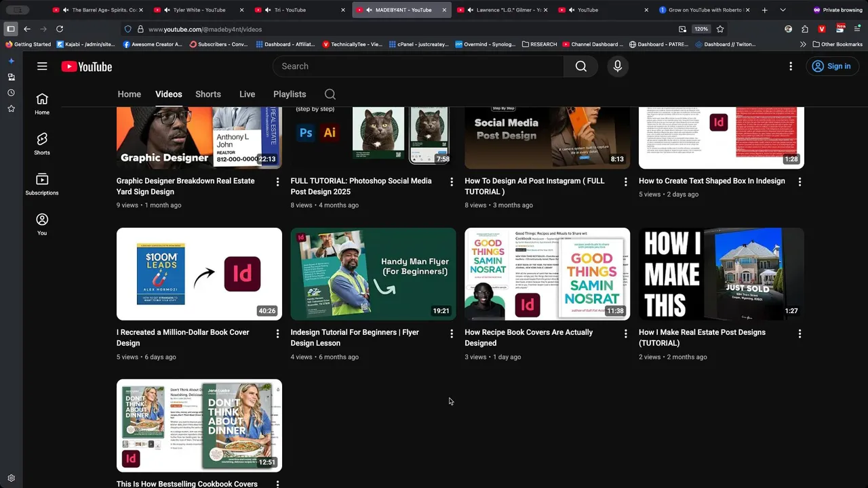Open Subscriptions in left sidebar
868x488 pixels.
click(42, 184)
